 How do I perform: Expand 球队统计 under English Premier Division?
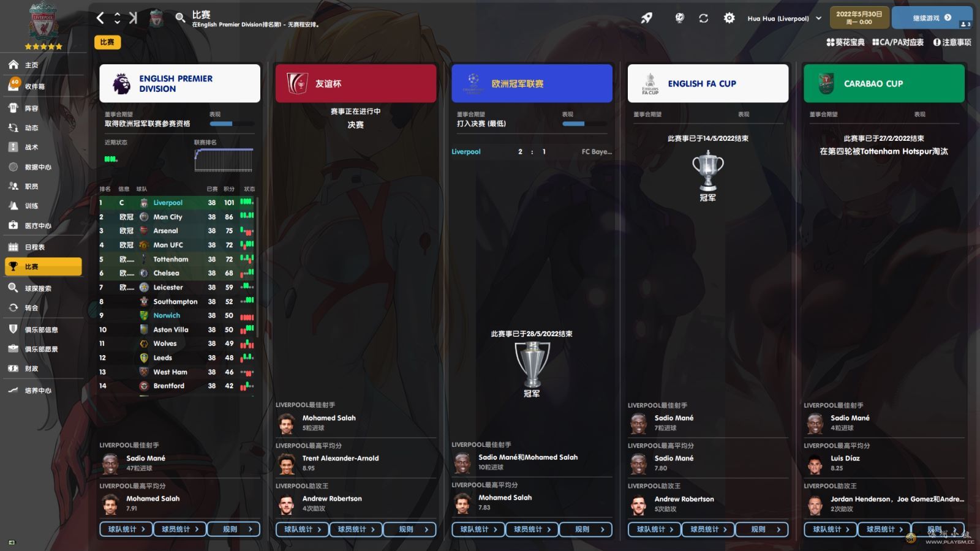point(126,530)
